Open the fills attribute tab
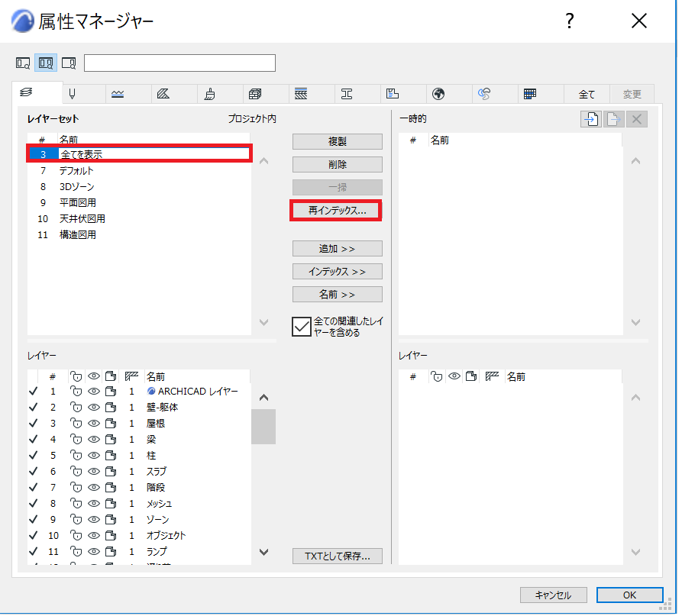Viewport: 682px width, 616px height. (163, 93)
